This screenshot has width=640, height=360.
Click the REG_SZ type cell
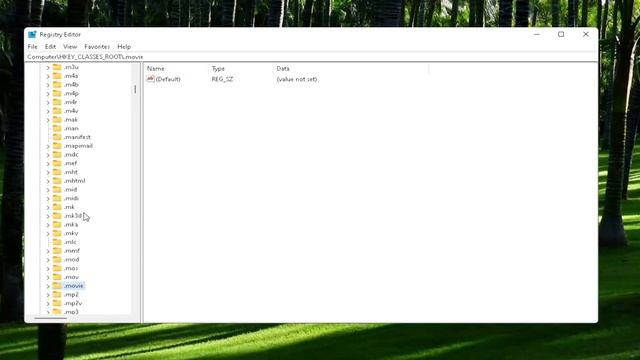pos(222,79)
